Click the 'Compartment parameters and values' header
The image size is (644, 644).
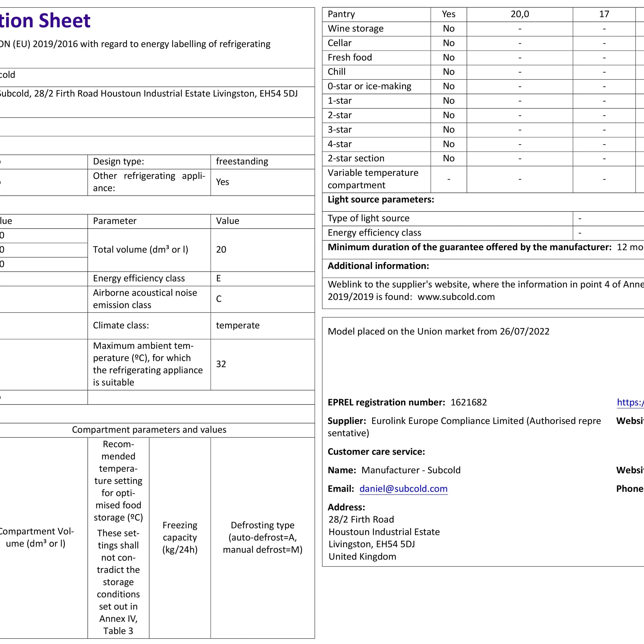[x=149, y=430]
